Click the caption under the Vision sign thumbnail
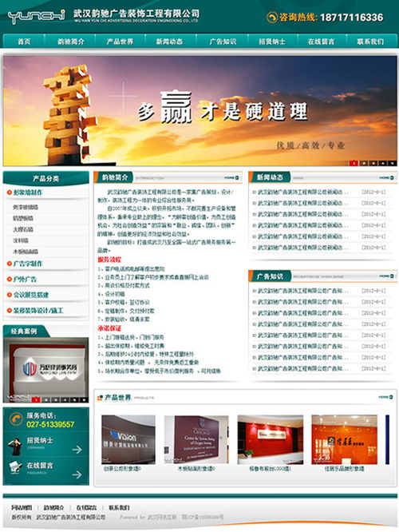The width and height of the screenshot is (399, 532). (122, 469)
